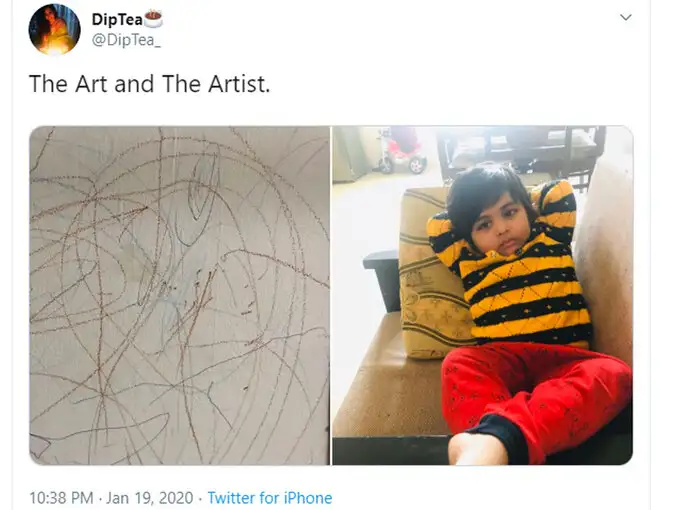This screenshot has height=510, width=680.
Task: Click the @DipTea_ handle
Action: coord(125,39)
